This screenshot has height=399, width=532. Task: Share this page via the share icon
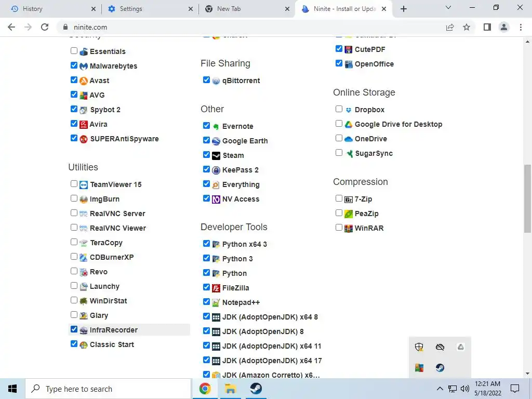pyautogui.click(x=450, y=27)
